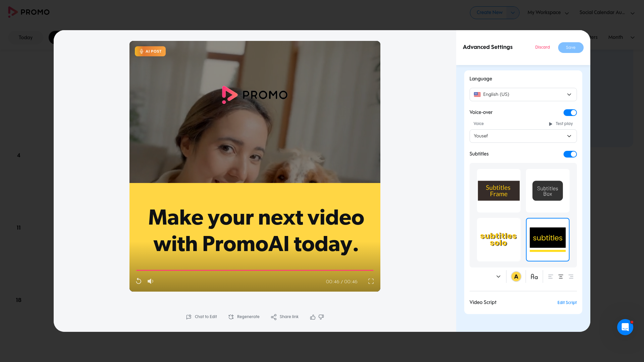Regenerate the AI video
Image resolution: width=644 pixels, height=362 pixels.
coord(244,317)
